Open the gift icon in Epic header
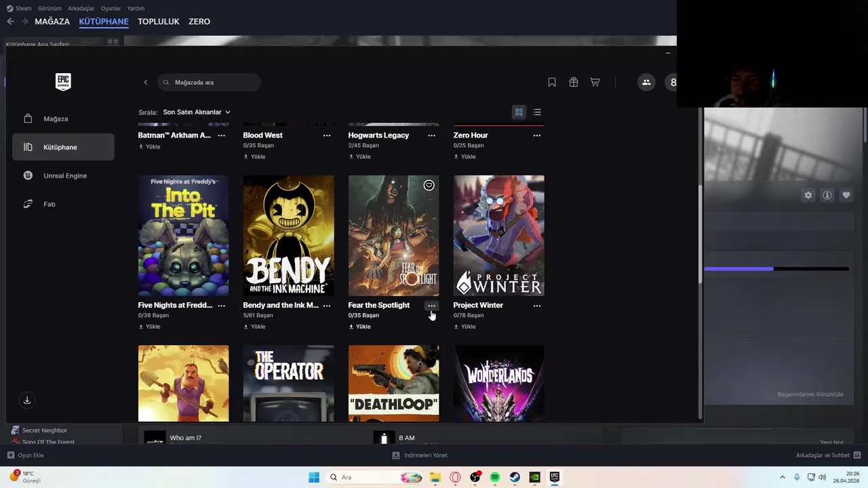Image resolution: width=868 pixels, height=488 pixels. pos(574,82)
